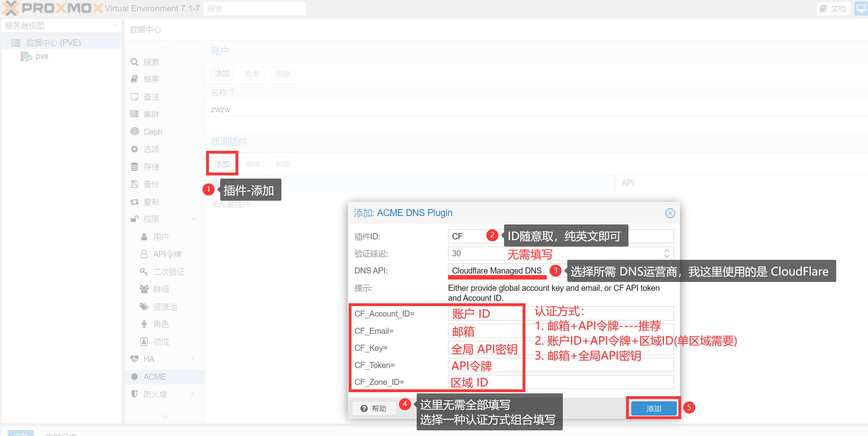Click the Proxmox logo
Screen dimensions: 868x436
pos(52,8)
